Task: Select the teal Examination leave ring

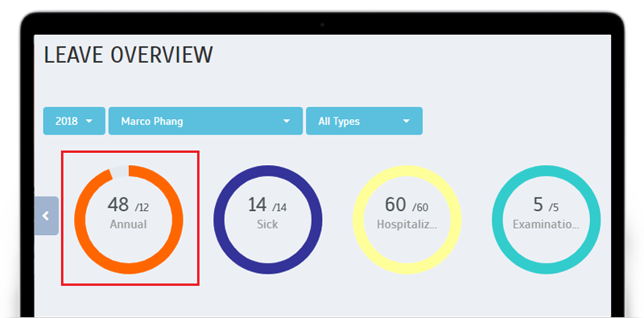Action: point(547,220)
